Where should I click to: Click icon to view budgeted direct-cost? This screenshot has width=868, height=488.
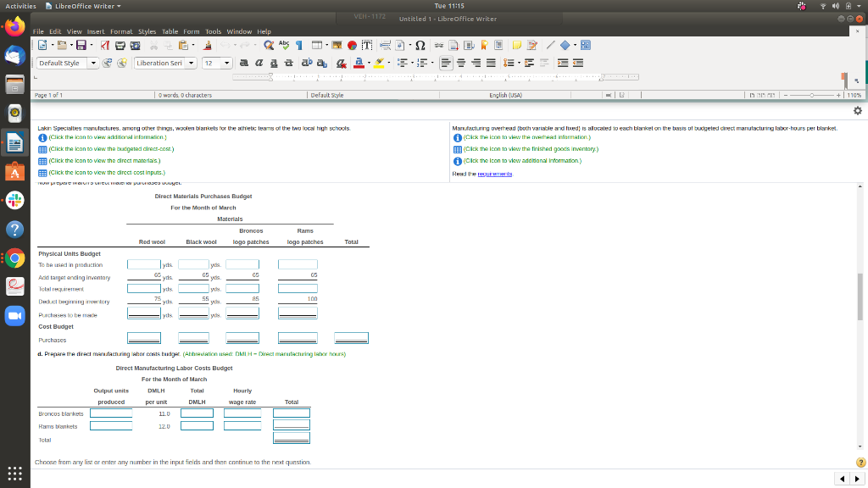tap(42, 150)
